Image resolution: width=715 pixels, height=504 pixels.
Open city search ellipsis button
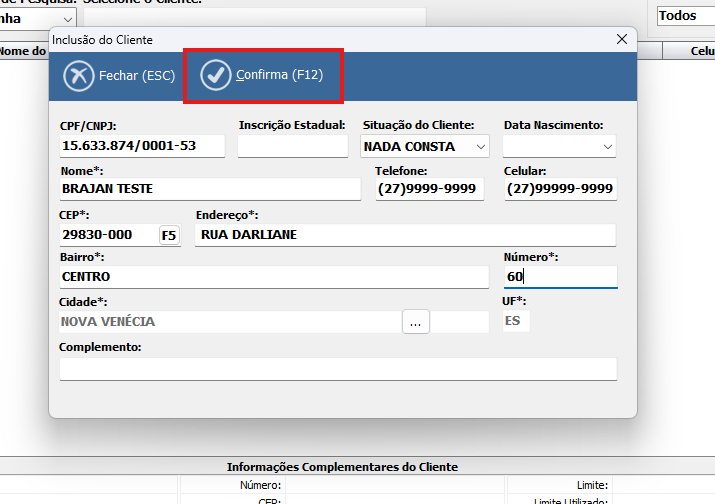(x=416, y=322)
